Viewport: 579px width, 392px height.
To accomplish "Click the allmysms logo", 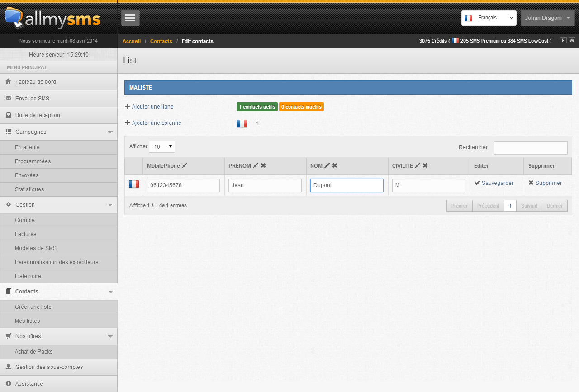I will click(x=52, y=18).
